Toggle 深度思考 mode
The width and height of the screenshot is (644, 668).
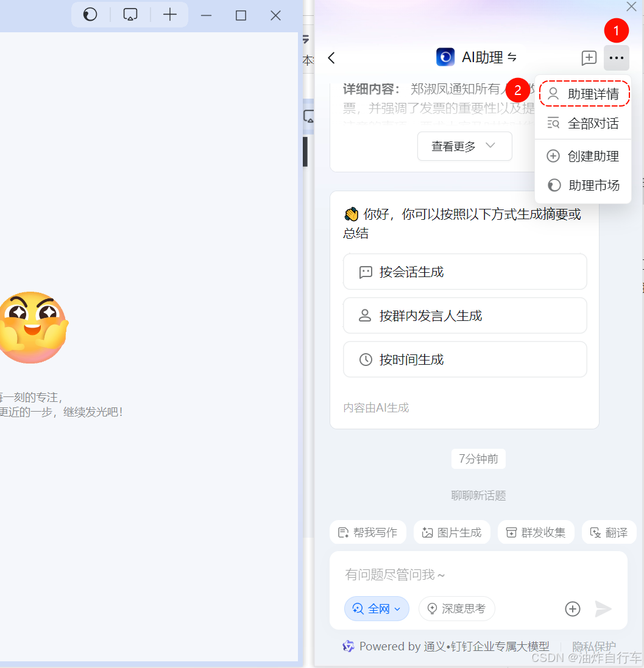coord(457,609)
